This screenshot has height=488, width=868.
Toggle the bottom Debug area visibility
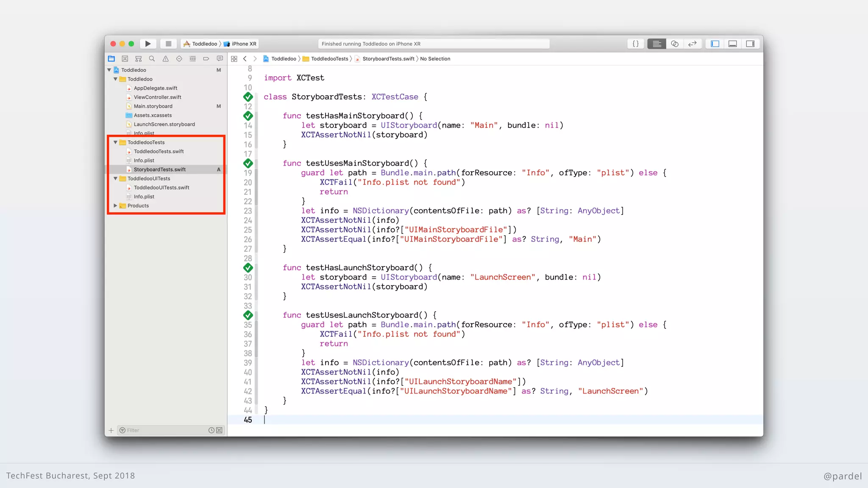click(x=732, y=44)
